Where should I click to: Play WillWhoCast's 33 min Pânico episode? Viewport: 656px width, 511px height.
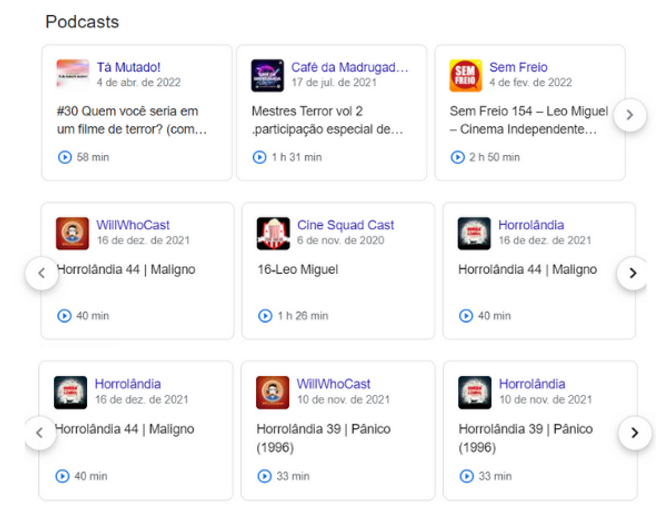click(x=264, y=476)
